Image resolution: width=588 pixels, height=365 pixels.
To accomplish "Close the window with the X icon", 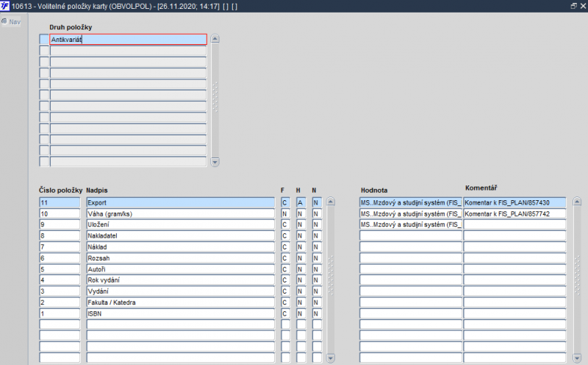I will click(583, 6).
